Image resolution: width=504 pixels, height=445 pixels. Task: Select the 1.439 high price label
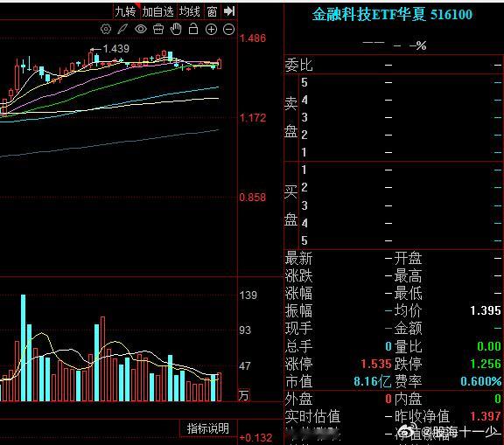(x=116, y=49)
